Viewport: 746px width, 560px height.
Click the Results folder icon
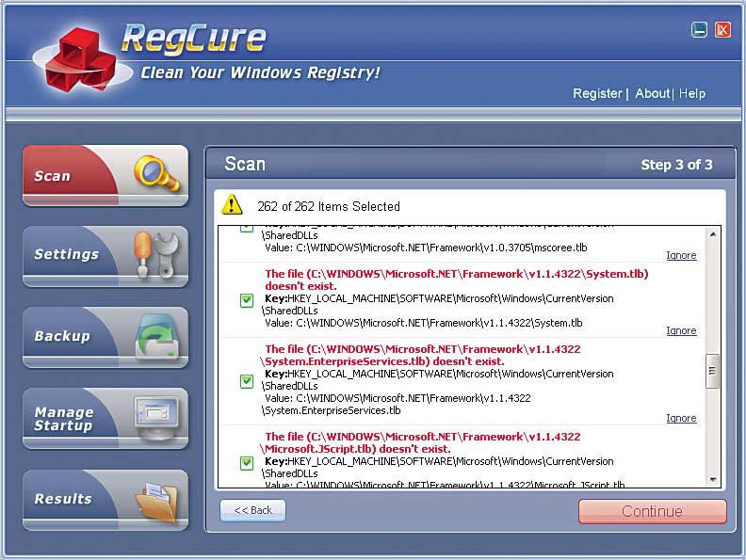[157, 502]
